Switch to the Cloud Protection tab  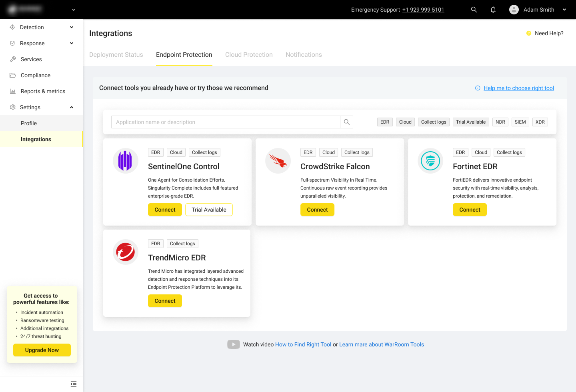(x=249, y=55)
